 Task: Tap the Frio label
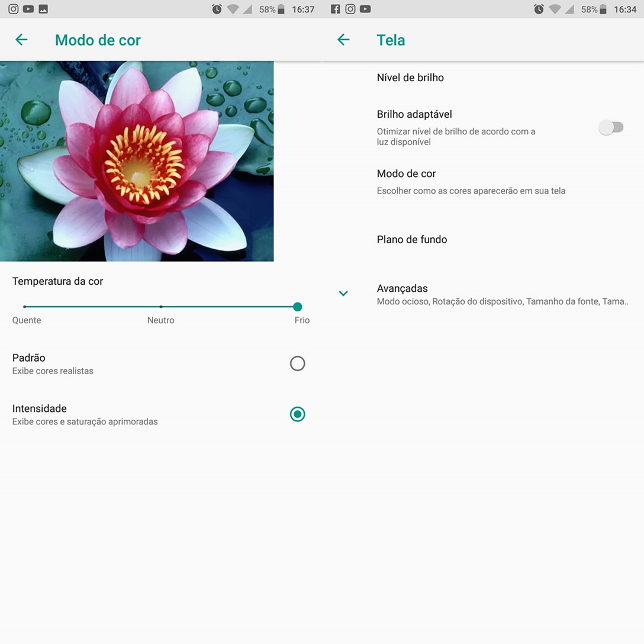(302, 320)
